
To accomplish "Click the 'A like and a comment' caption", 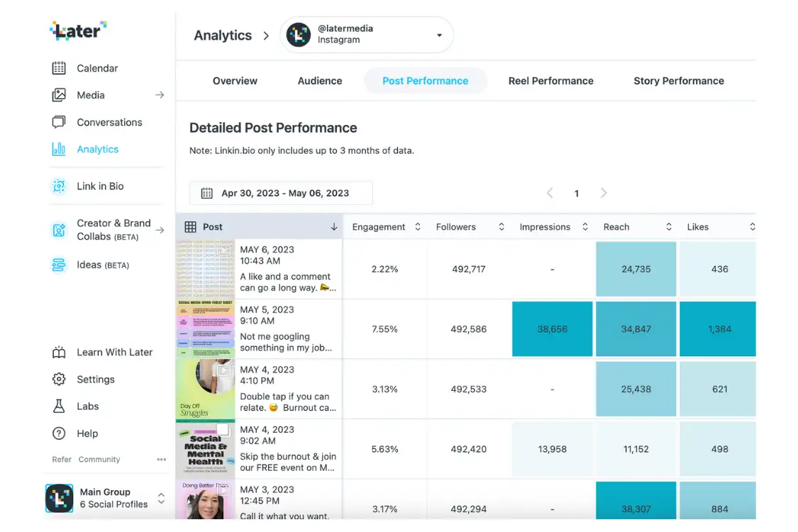I will (x=287, y=282).
